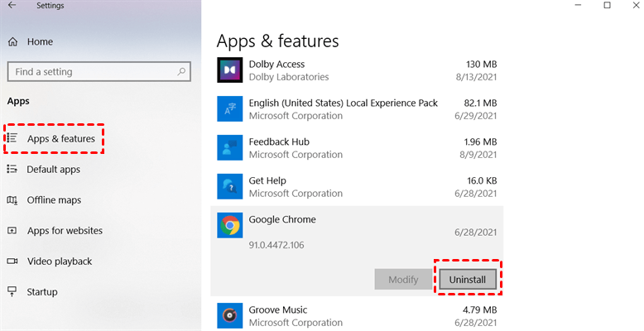644x331 pixels.
Task: Select the Groove Music app icon
Action: pyautogui.click(x=229, y=315)
